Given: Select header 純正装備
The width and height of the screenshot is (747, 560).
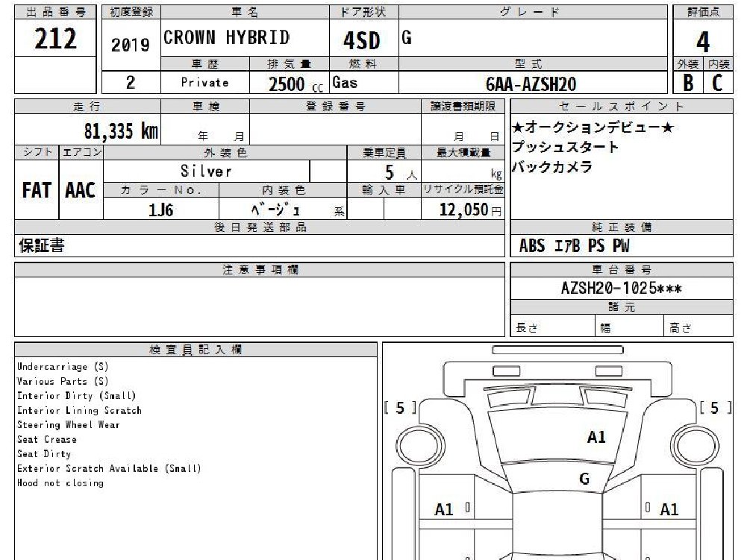Looking at the screenshot, I should pos(621,227).
